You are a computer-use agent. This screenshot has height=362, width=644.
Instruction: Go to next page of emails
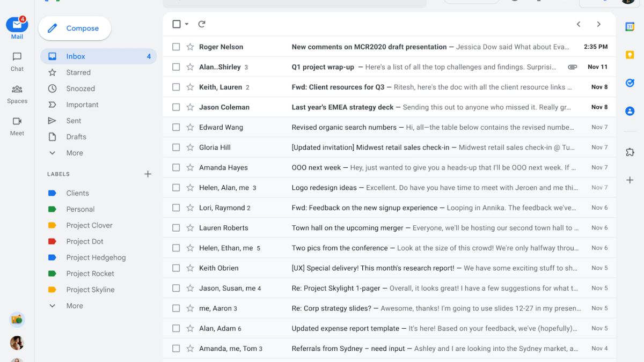pos(599,24)
